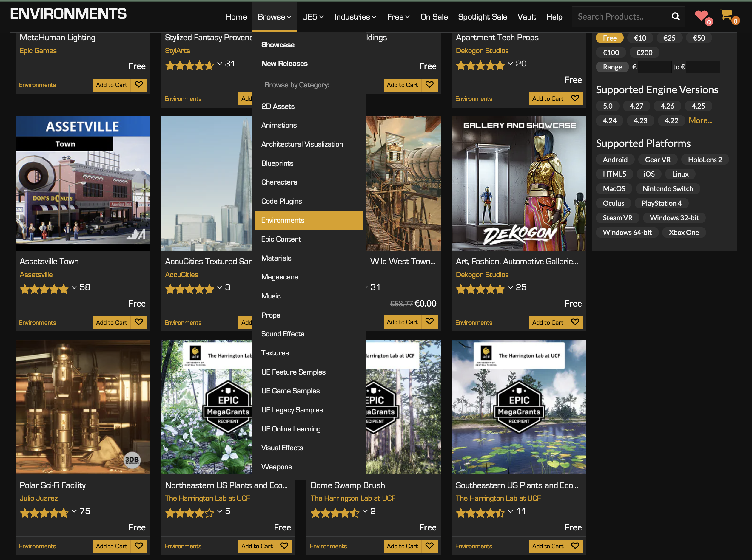Wishlist heart for Polar Sci-Fi Facility

click(139, 546)
